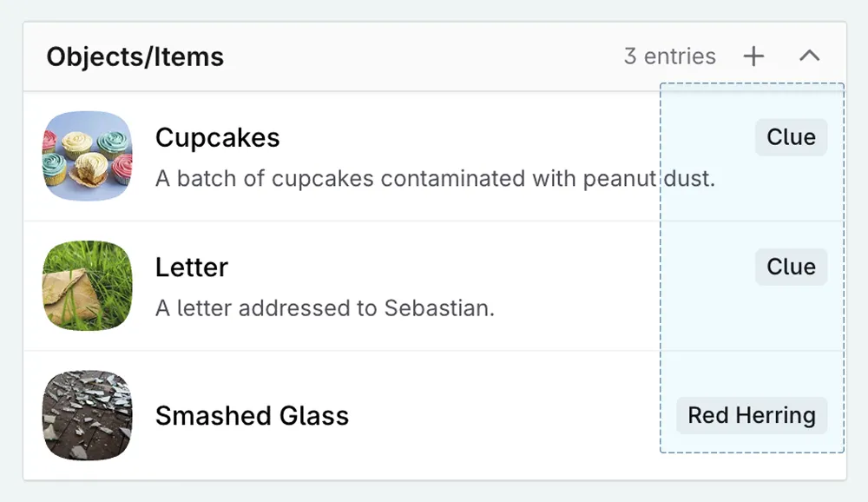Click the 3 entries count label
The height and width of the screenshot is (502, 868).
pyautogui.click(x=669, y=56)
